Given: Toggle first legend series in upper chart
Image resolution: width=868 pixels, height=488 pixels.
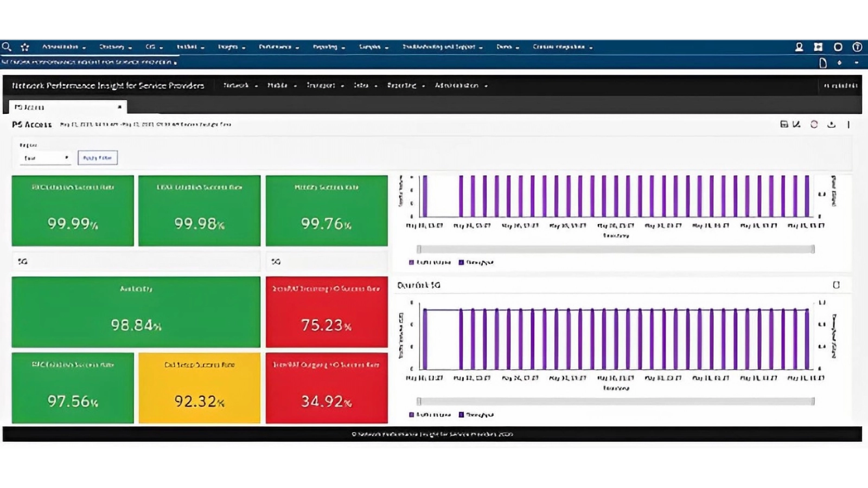Looking at the screenshot, I should [x=430, y=262].
